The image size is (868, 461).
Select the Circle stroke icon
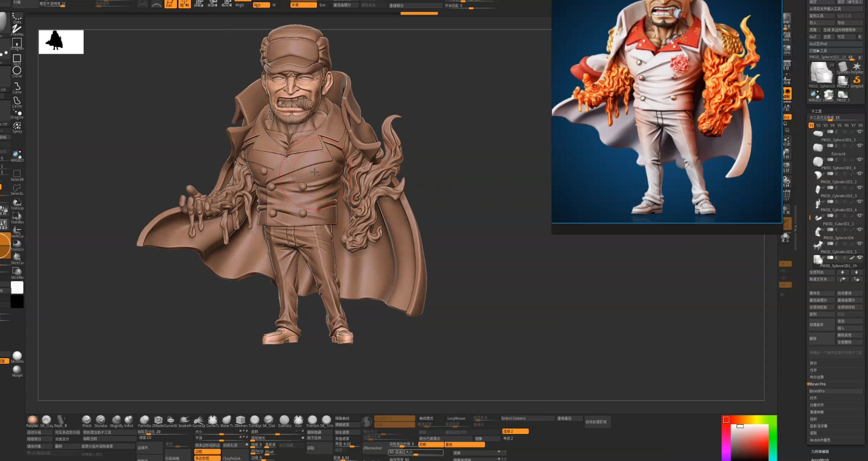(x=17, y=72)
